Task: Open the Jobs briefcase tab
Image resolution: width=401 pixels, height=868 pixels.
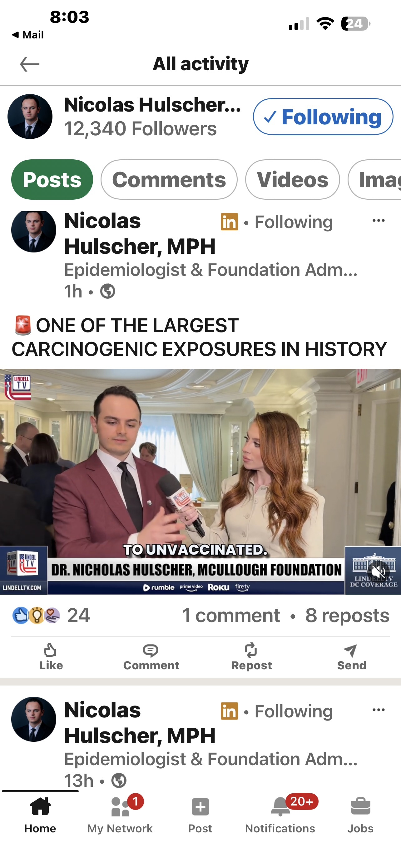Action: pos(360,815)
